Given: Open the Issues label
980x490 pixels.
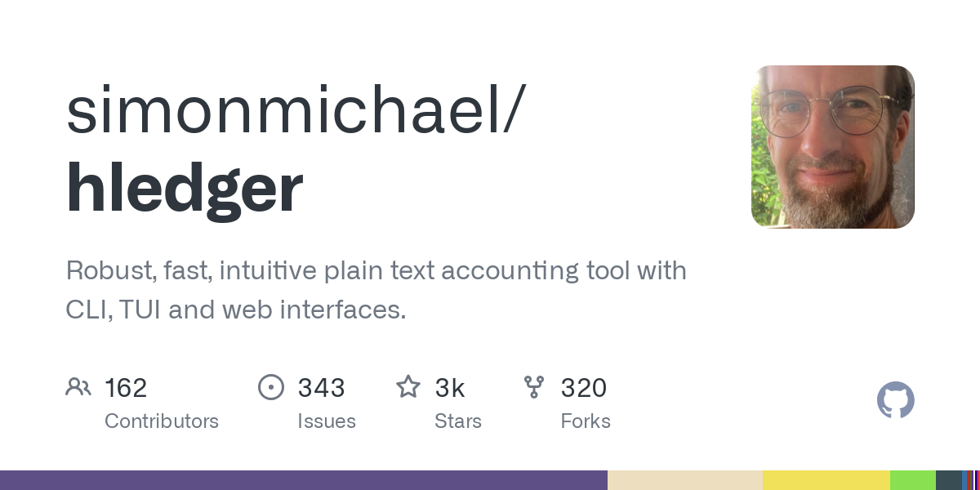Looking at the screenshot, I should (327, 421).
